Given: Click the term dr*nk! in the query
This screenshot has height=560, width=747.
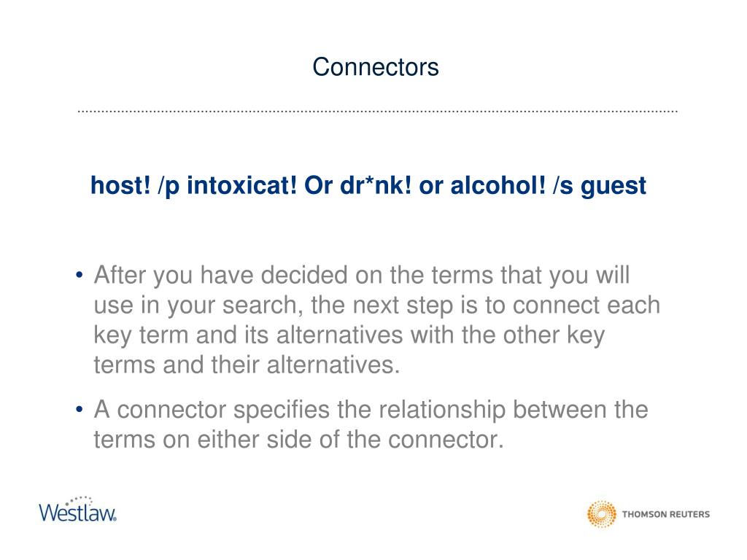Looking at the screenshot, I should pyautogui.click(x=376, y=185).
